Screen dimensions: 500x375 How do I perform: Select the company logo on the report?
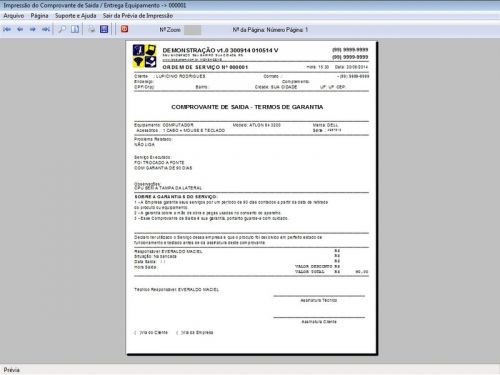[144, 56]
